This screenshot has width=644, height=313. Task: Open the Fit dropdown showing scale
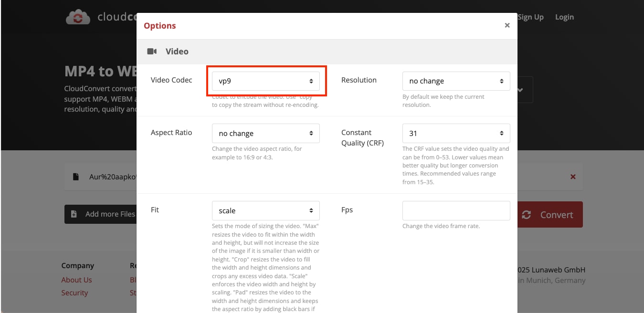click(265, 210)
